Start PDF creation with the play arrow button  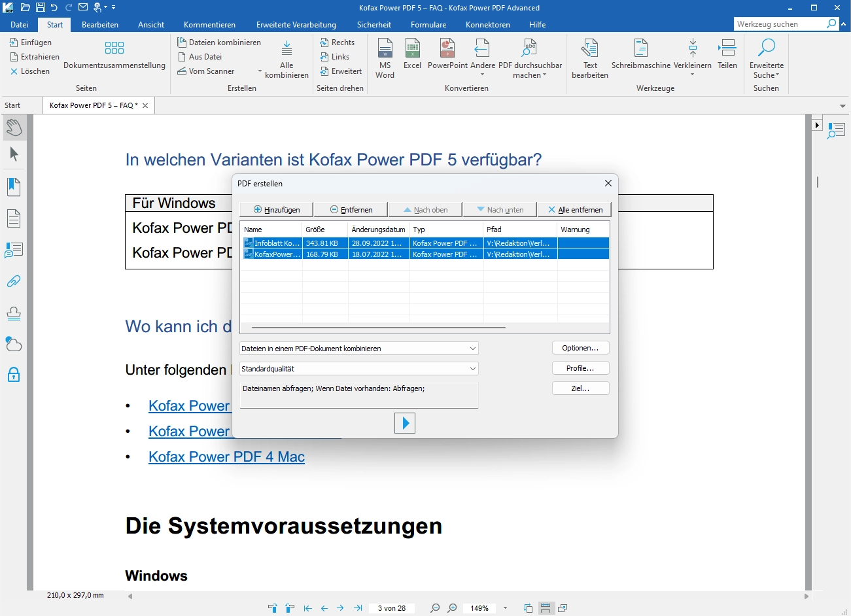405,423
